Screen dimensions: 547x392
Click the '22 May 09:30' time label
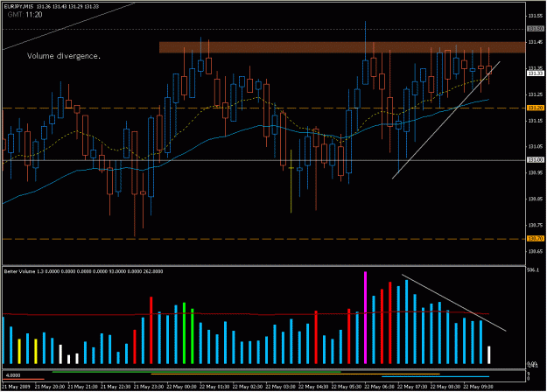coord(478,387)
